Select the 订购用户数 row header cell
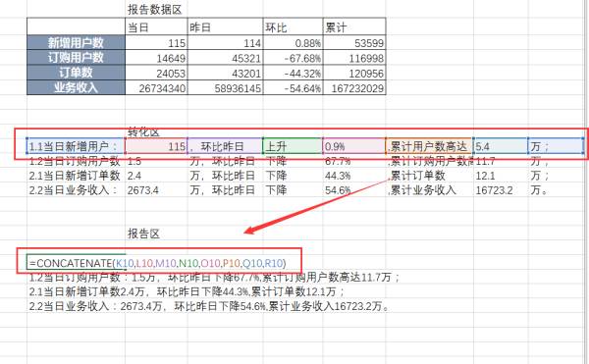This screenshot has width=589, height=364. (76, 58)
